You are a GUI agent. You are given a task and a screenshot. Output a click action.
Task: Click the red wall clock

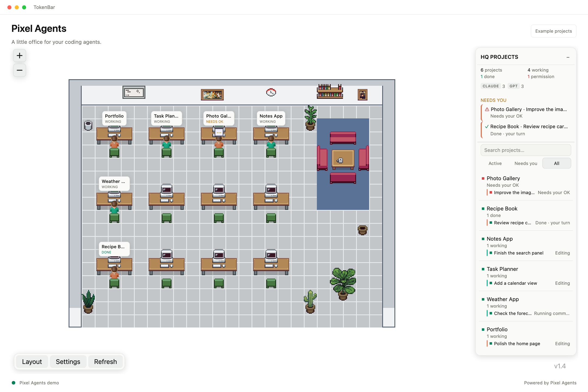pos(271,93)
